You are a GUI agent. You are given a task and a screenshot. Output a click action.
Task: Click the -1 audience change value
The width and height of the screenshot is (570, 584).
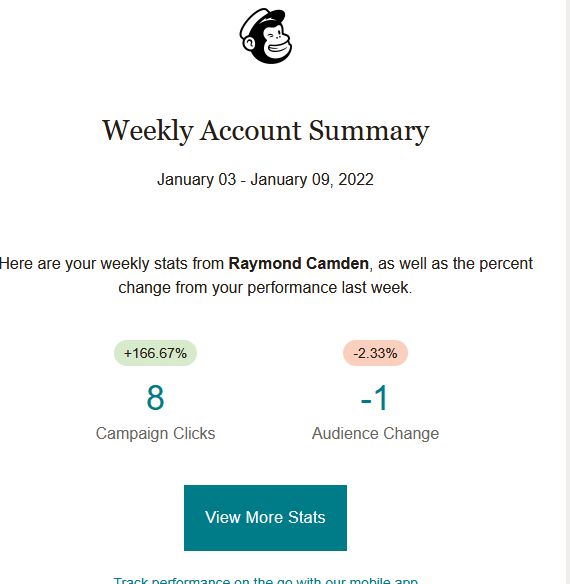(375, 398)
